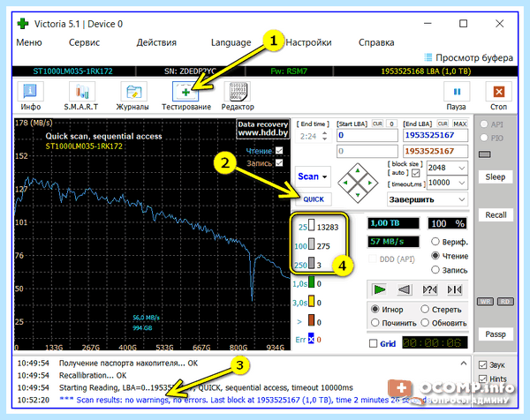Click the RD indicator button
This screenshot has width=530, height=420.
pos(505,302)
